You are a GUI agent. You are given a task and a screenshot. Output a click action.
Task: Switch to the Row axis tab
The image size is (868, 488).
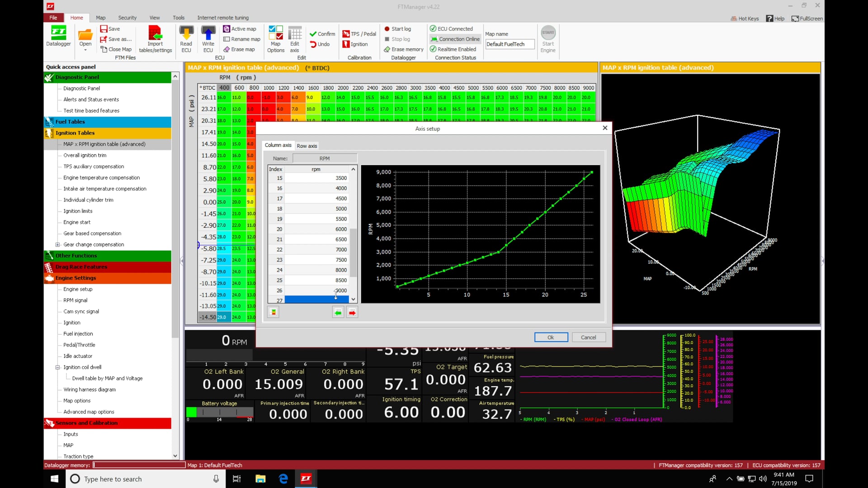tap(307, 145)
